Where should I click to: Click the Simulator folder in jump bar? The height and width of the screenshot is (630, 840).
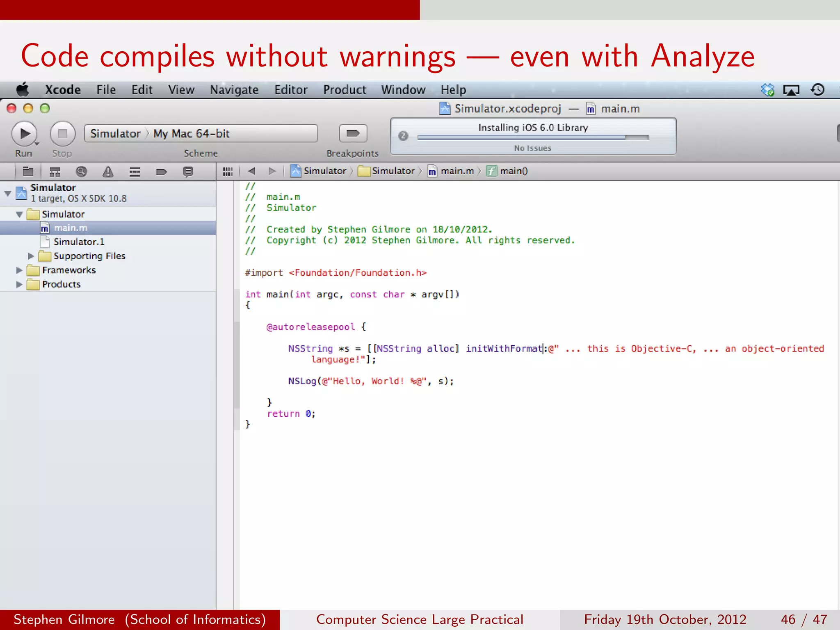coord(386,171)
